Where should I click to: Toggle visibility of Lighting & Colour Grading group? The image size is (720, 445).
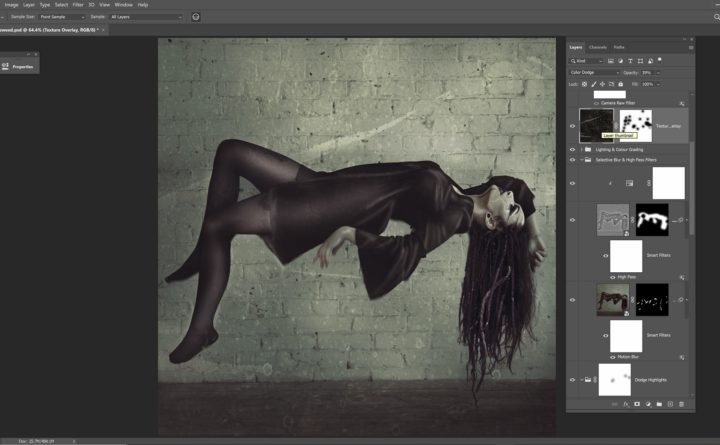coord(573,149)
